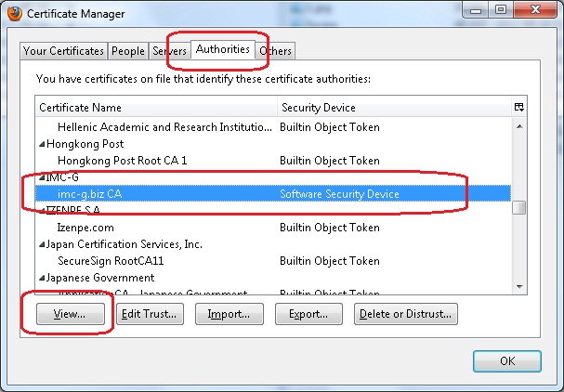
Task: Select the Authorities tab
Action: point(223,49)
